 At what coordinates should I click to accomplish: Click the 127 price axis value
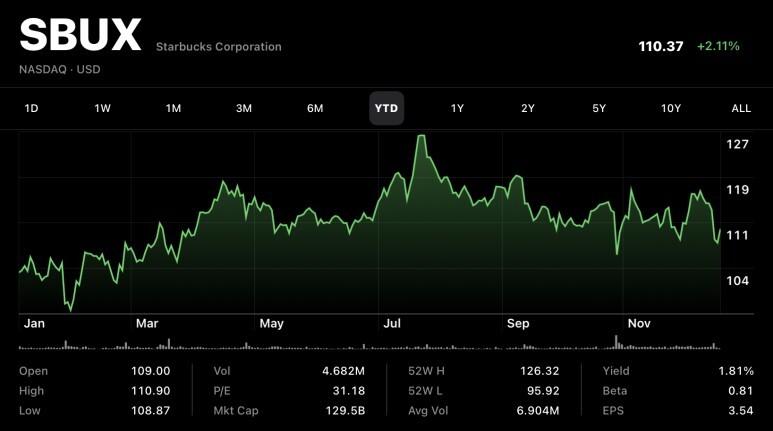[737, 144]
